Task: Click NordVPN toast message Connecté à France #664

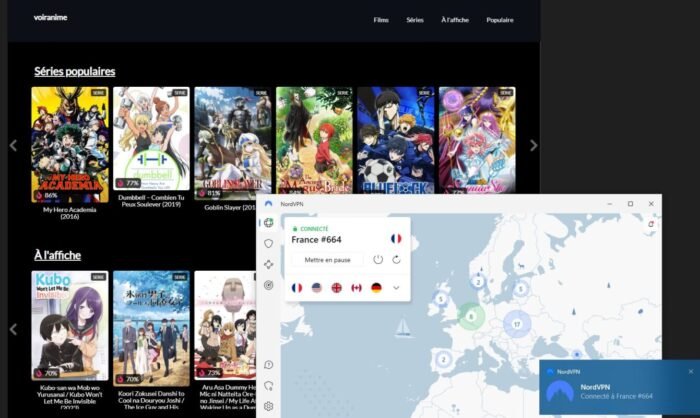Action: coord(617,396)
